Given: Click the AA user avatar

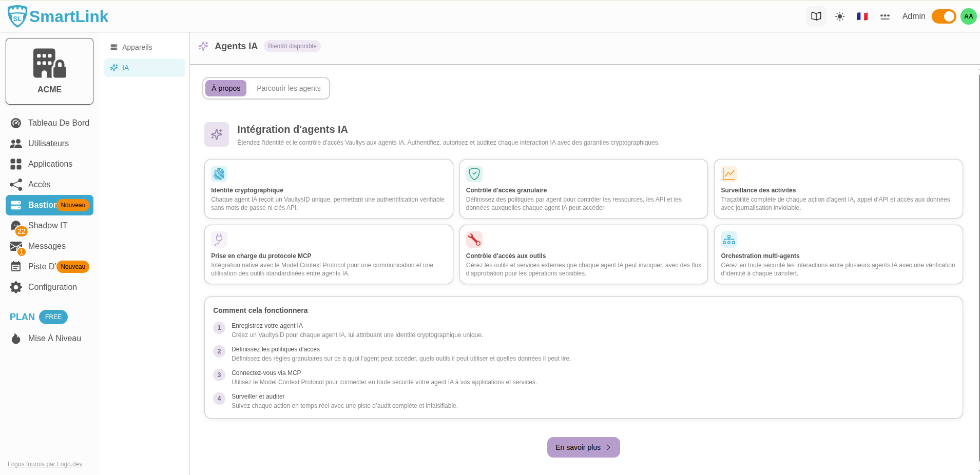Looking at the screenshot, I should point(969,16).
